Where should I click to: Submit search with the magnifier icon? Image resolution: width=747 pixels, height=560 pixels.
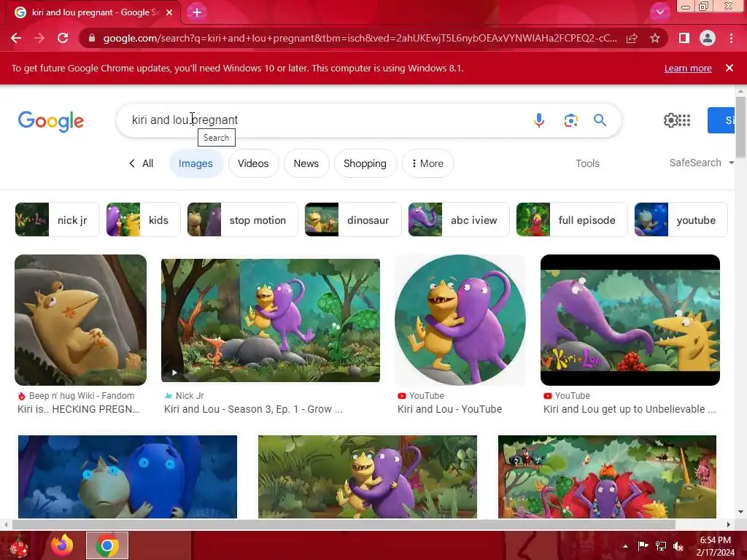(600, 120)
